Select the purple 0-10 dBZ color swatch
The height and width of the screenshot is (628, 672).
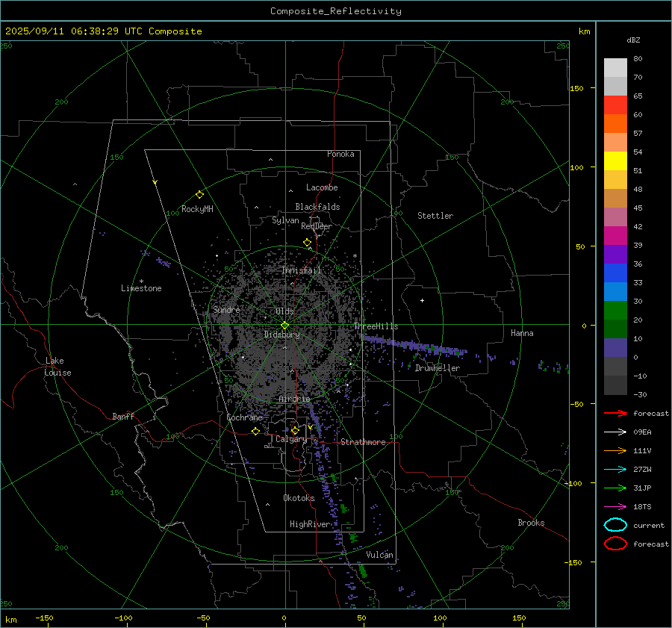(615, 348)
